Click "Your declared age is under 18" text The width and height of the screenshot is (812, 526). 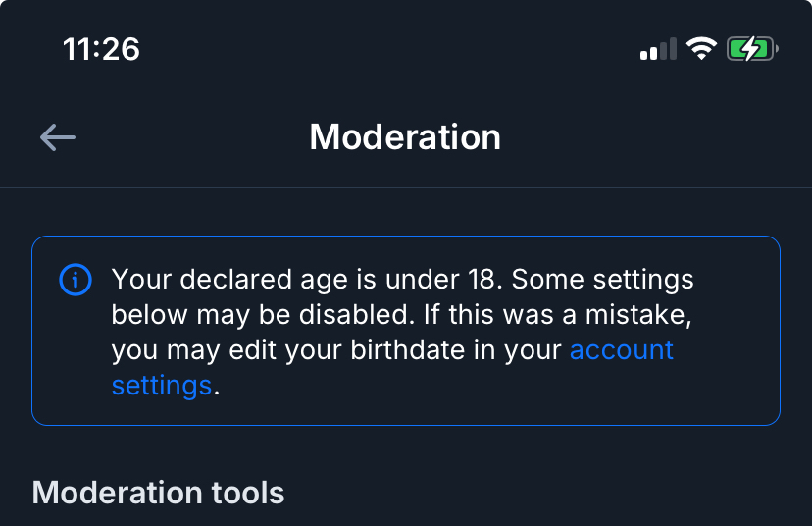pyautogui.click(x=307, y=280)
